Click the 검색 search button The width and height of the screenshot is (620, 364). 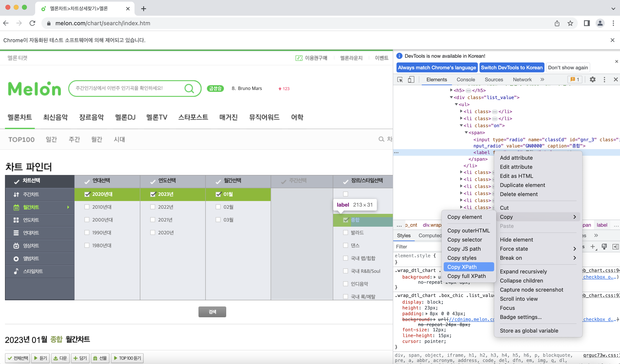point(212,312)
